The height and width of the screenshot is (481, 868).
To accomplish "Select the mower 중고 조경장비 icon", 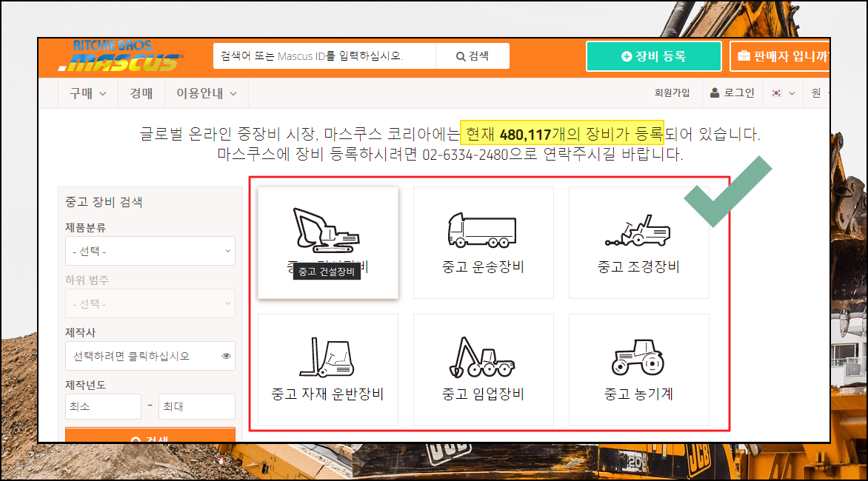I will pos(638,231).
